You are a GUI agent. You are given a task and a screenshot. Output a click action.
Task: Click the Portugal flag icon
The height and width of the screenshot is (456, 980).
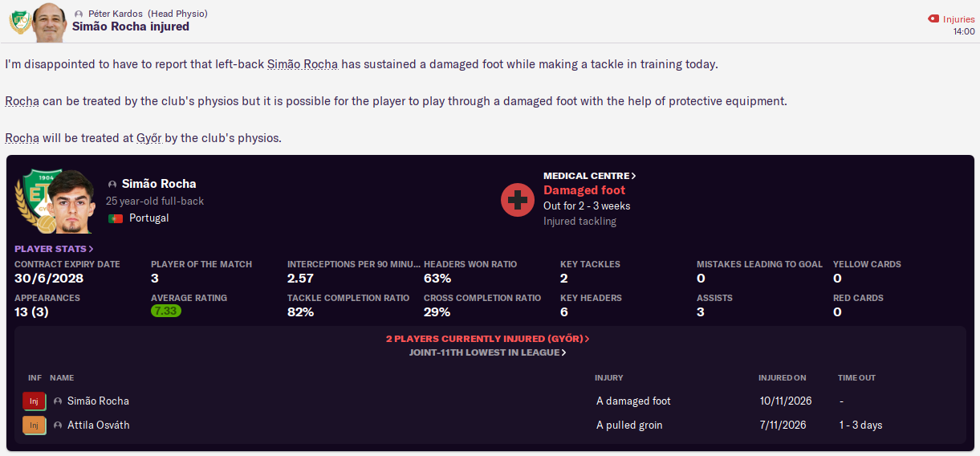click(116, 218)
